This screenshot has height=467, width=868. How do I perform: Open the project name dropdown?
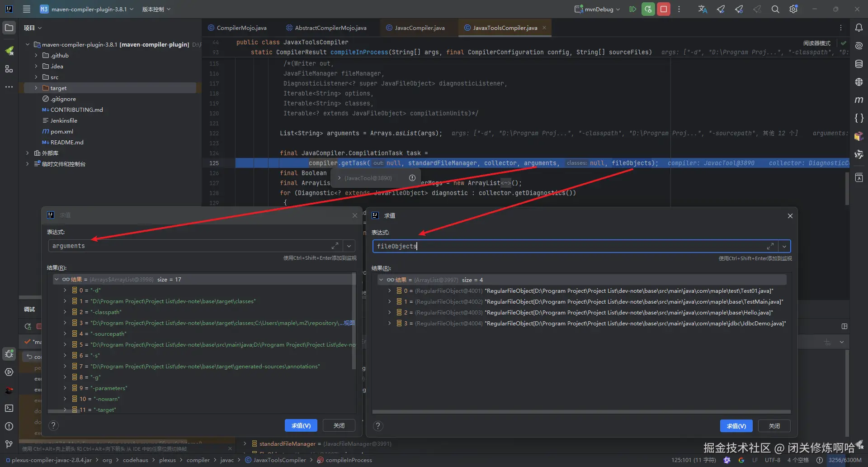[87, 9]
